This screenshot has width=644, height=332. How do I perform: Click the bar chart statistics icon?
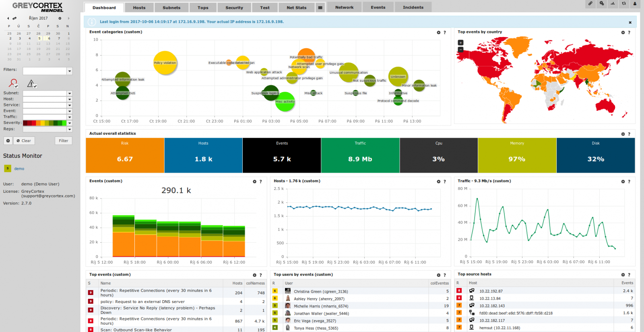click(613, 4)
